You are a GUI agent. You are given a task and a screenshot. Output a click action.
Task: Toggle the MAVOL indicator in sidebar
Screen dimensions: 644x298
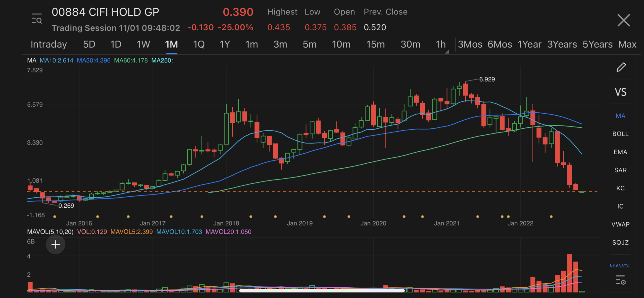620,265
